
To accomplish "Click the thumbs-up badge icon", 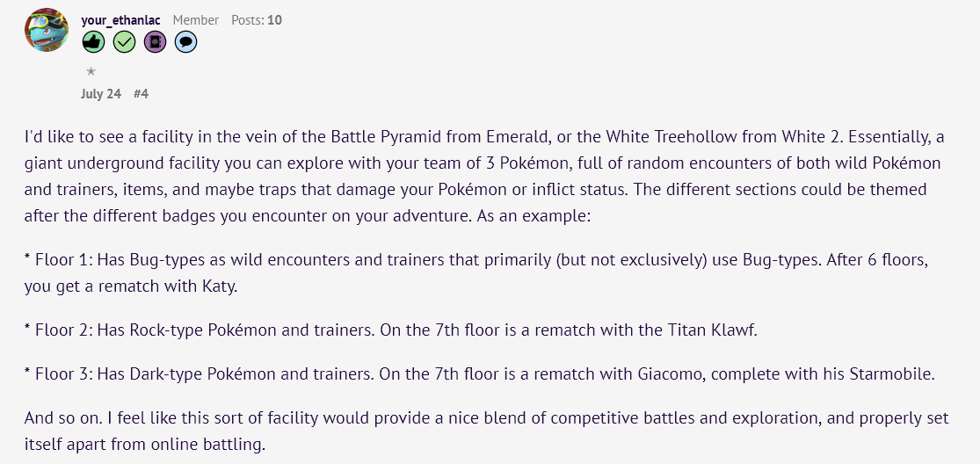I will coord(93,42).
